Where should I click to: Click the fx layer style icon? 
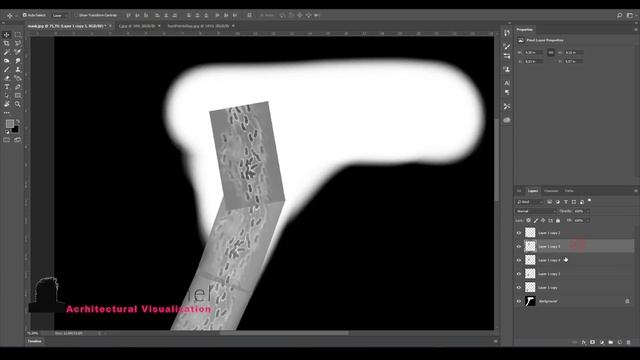584,342
